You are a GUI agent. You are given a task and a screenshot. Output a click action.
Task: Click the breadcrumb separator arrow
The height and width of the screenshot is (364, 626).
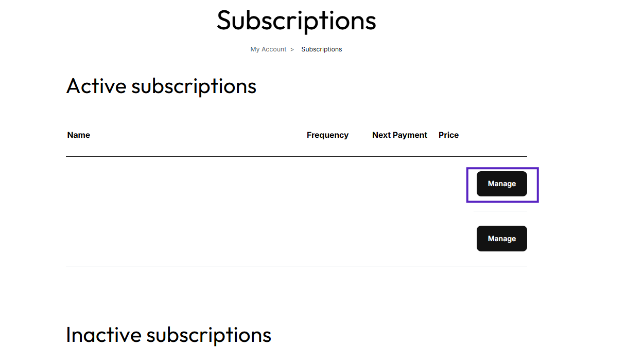[292, 49]
